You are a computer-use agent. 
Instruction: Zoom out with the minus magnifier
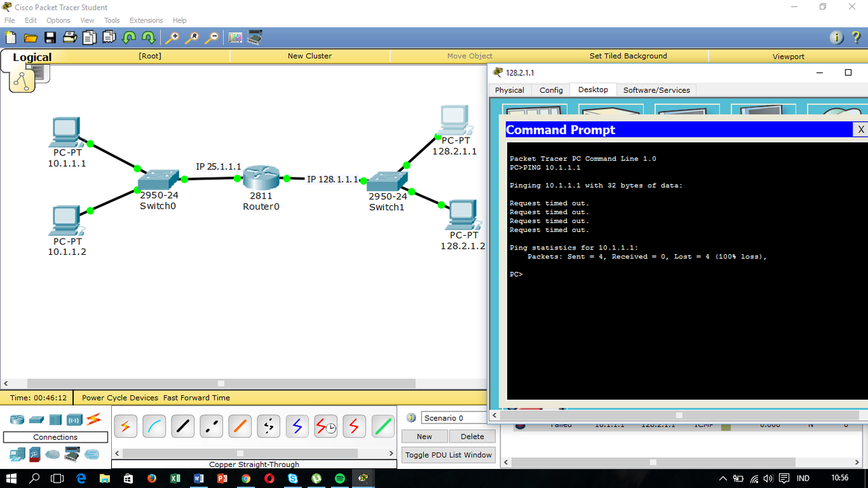(x=212, y=38)
